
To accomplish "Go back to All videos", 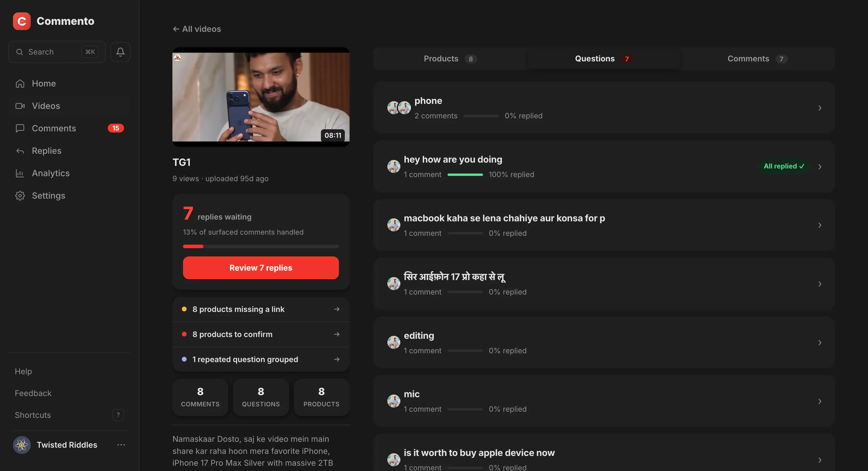I will 197,29.
